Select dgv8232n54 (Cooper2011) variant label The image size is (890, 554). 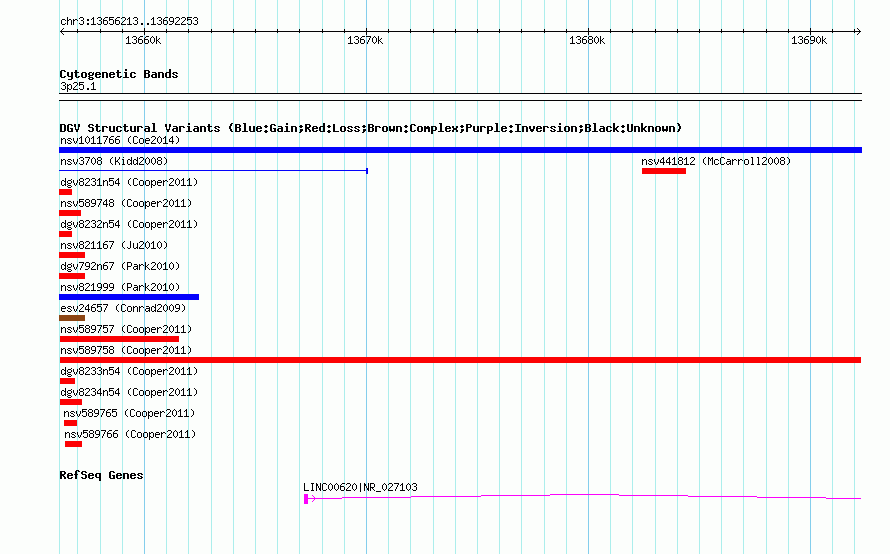pos(129,224)
